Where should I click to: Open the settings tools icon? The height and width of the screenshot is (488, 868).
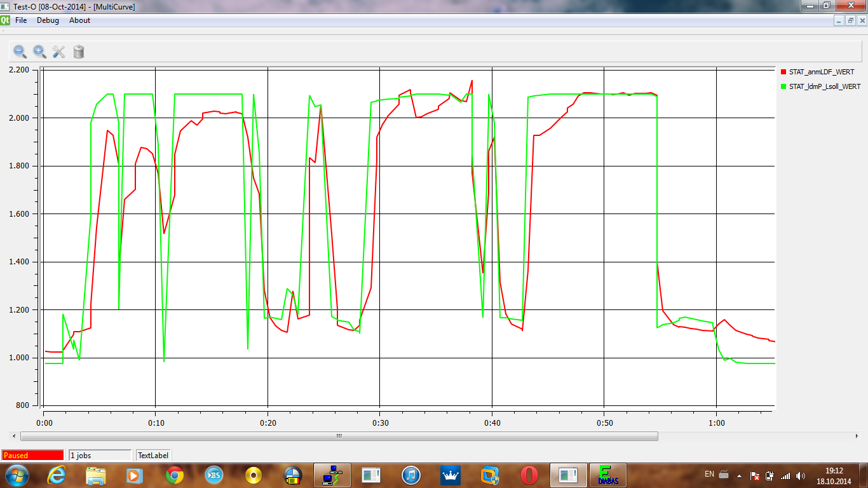(x=59, y=51)
